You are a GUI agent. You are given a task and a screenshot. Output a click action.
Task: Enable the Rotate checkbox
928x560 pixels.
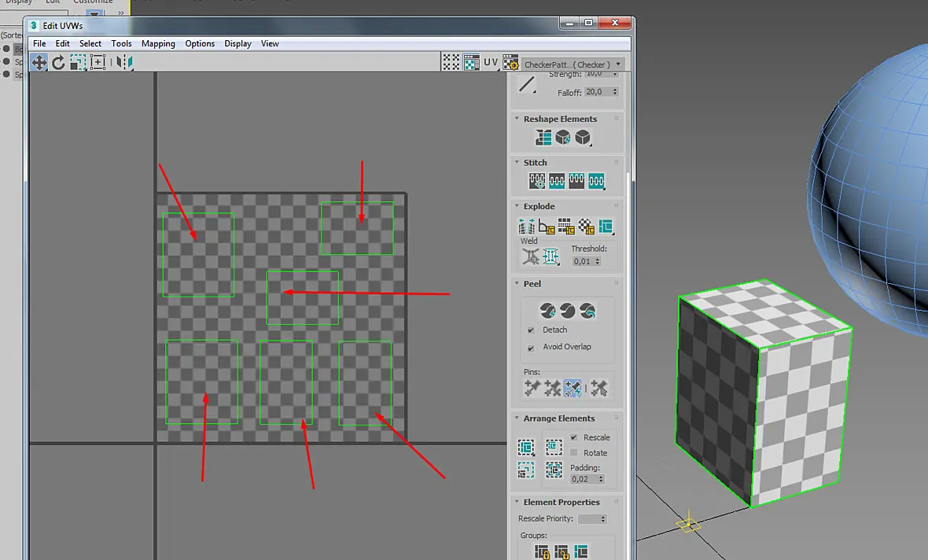coord(573,453)
